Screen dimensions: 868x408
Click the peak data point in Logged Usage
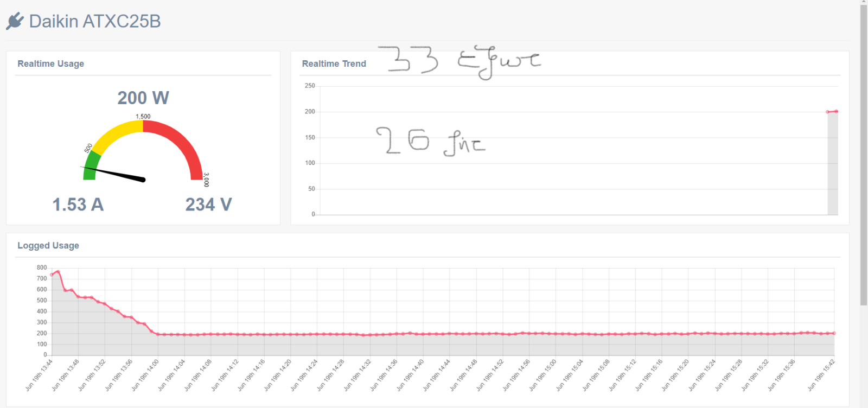coord(58,271)
